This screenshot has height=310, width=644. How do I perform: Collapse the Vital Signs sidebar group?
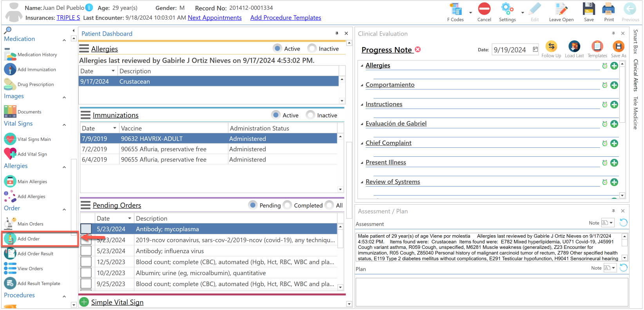pyautogui.click(x=64, y=125)
